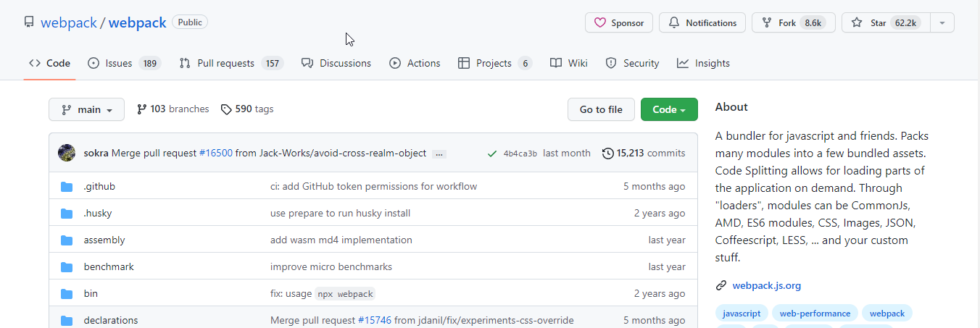Viewport: 980px width, 328px height.
Task: Click the Issues count 189 badge
Action: point(150,63)
